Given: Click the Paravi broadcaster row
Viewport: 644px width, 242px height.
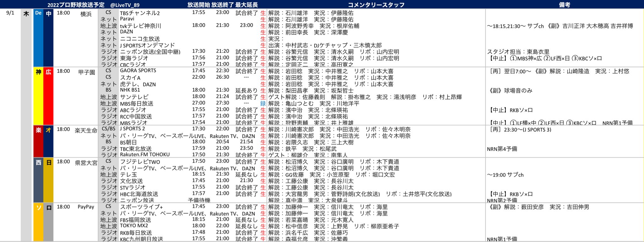Looking at the screenshot, I should (x=127, y=19).
